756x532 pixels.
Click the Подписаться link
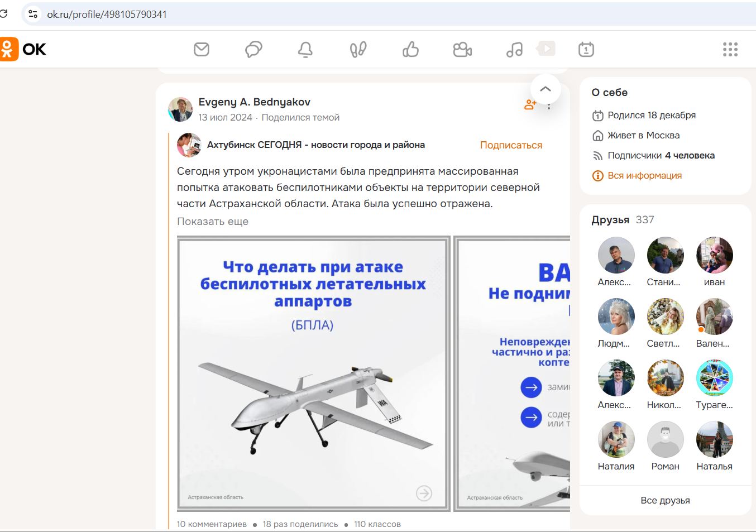click(x=510, y=145)
